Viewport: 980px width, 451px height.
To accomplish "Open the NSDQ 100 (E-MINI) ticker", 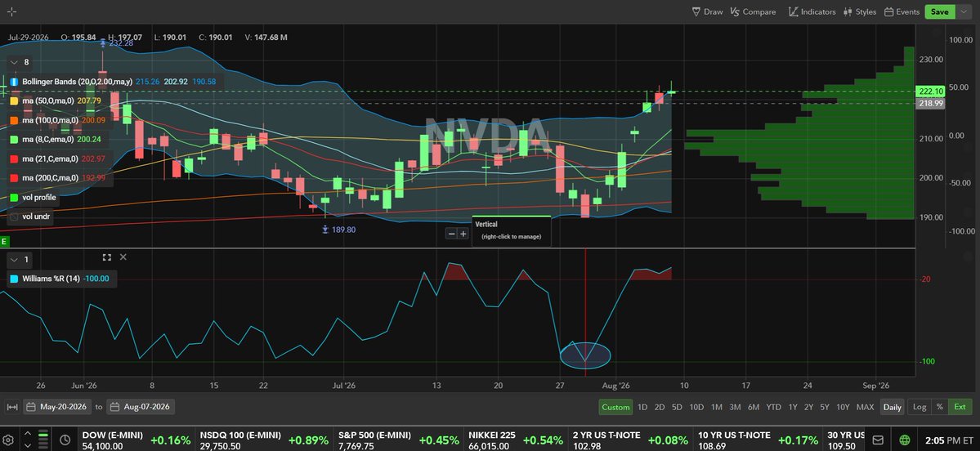I will pyautogui.click(x=264, y=440).
